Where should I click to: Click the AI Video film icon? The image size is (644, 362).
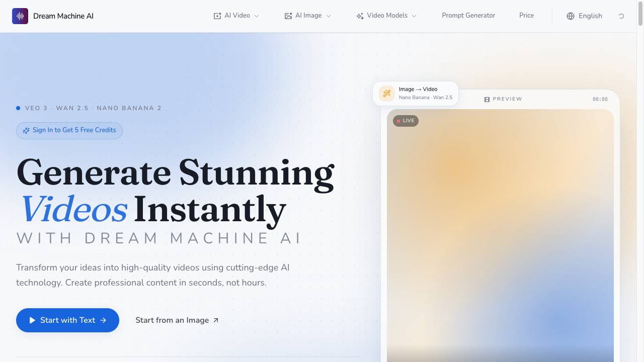217,16
